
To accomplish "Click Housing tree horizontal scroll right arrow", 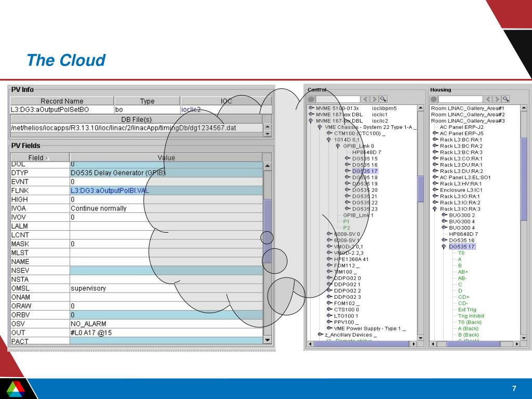I will click(x=516, y=344).
